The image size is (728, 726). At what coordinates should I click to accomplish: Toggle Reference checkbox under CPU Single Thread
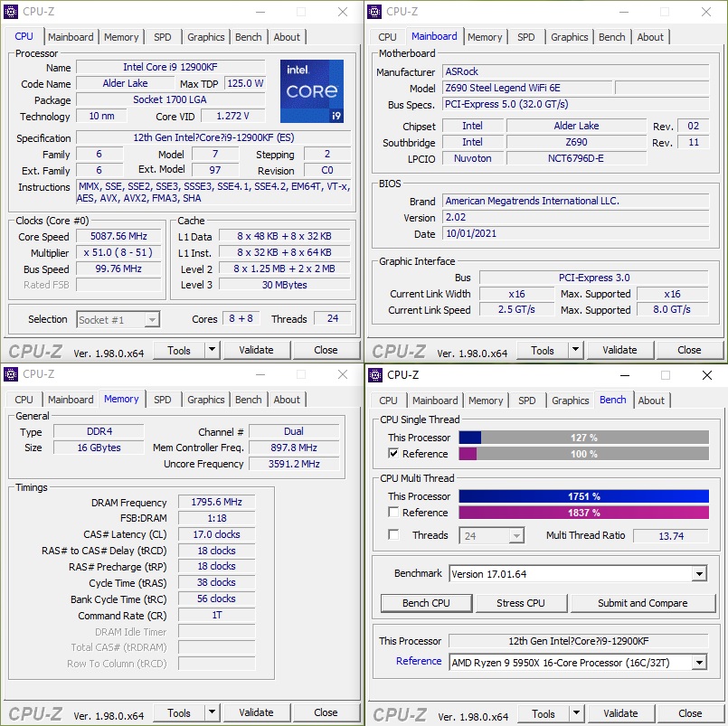393,454
